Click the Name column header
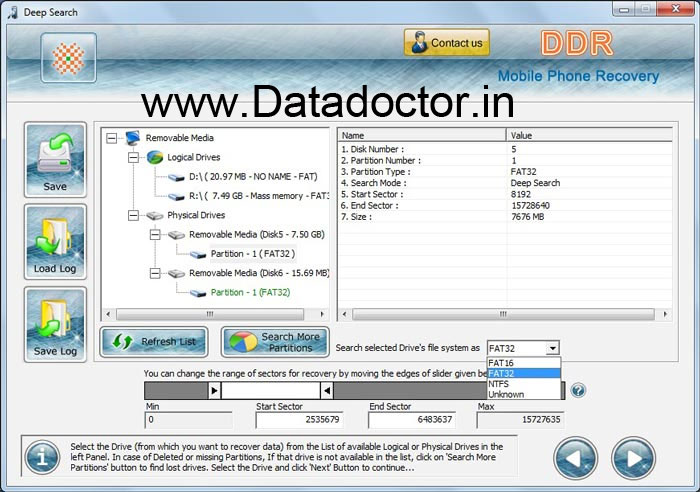The width and height of the screenshot is (700, 492). click(x=422, y=135)
